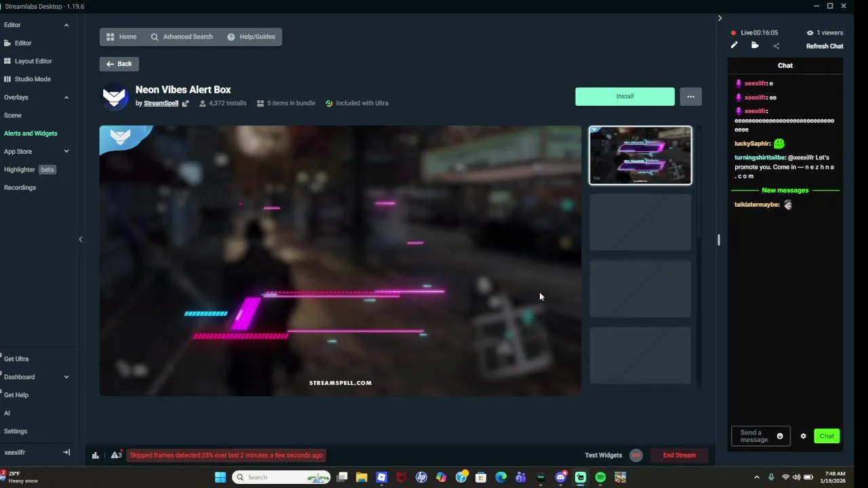The image size is (868, 488).
Task: Click the xeexilfr account name
Action: (x=14, y=453)
